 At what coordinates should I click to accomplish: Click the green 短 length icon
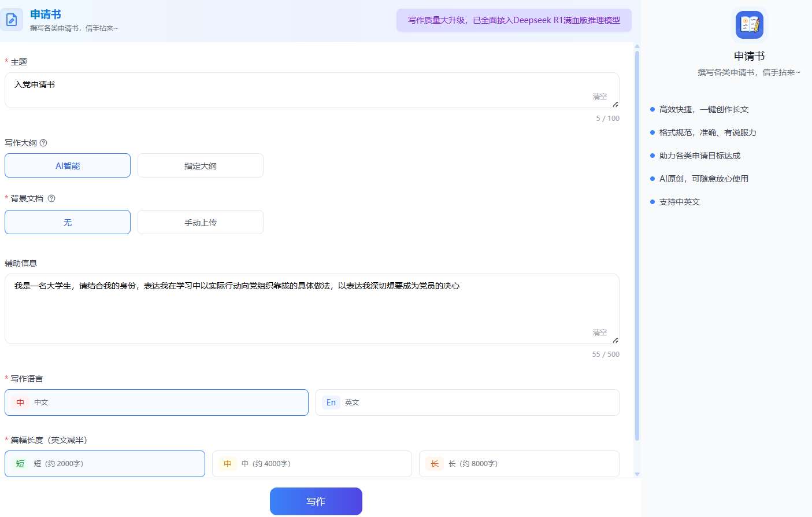pos(20,464)
